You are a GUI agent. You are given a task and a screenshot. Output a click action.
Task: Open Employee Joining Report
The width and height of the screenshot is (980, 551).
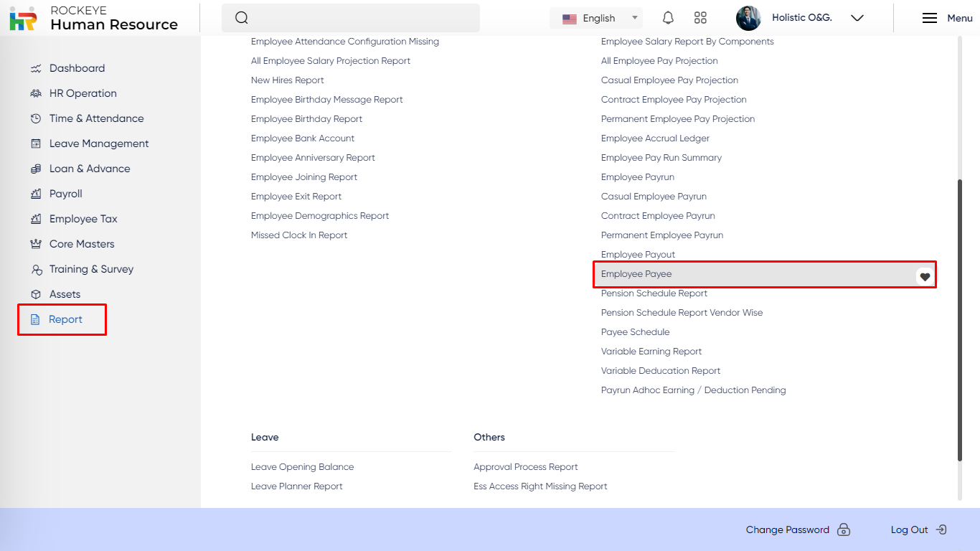click(304, 177)
